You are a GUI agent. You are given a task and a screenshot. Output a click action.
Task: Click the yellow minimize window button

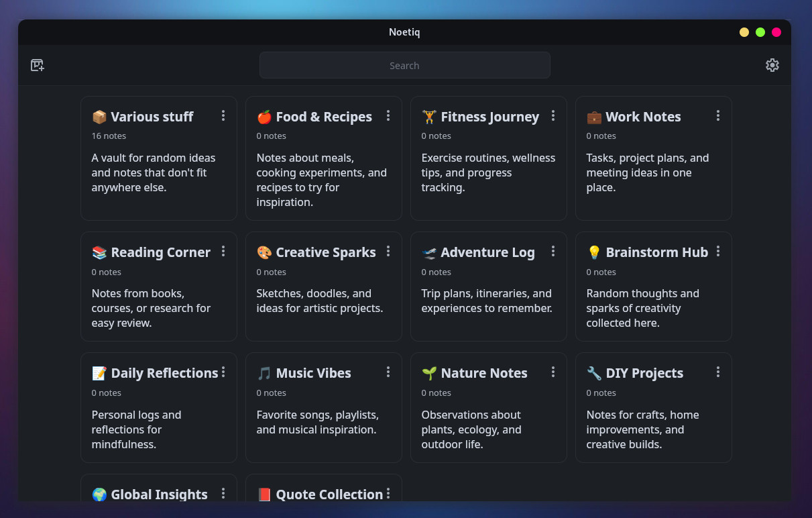click(744, 32)
